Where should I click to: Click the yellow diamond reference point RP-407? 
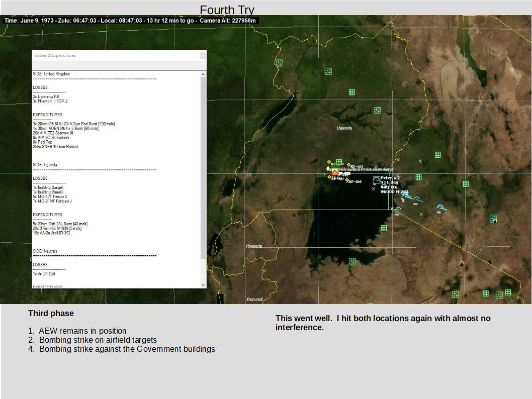point(329,177)
